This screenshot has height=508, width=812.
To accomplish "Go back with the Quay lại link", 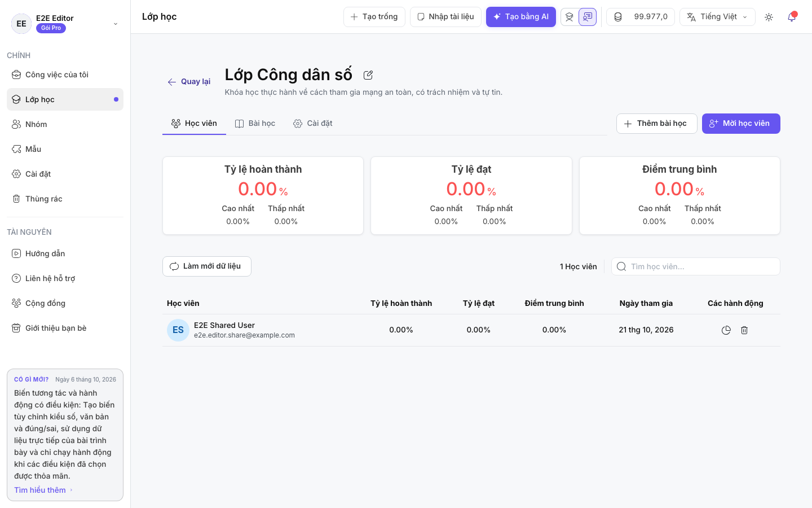I will tap(189, 82).
